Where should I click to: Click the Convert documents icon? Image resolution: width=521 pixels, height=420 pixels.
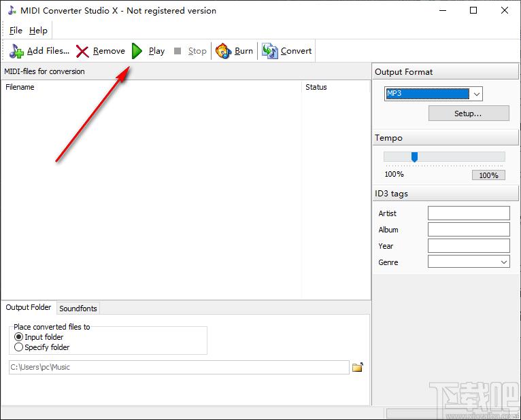[x=270, y=51]
